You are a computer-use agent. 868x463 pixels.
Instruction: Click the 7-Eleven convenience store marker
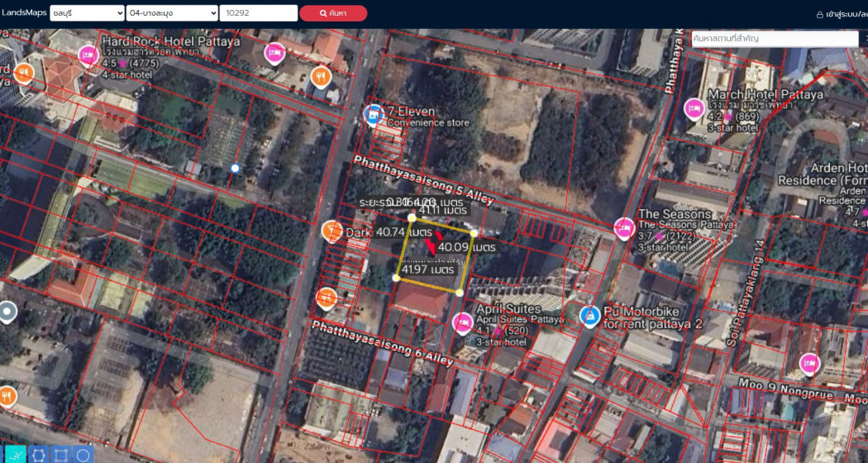[x=373, y=115]
